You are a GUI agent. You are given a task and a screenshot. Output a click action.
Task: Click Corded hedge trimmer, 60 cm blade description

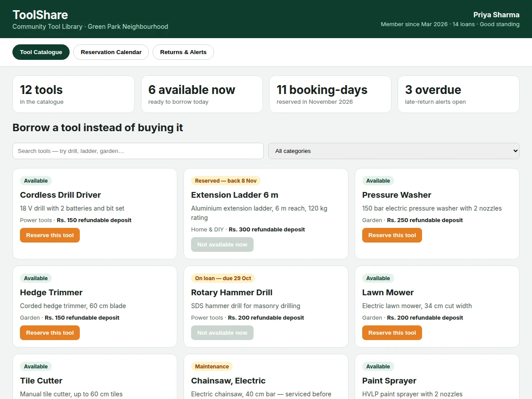click(73, 305)
